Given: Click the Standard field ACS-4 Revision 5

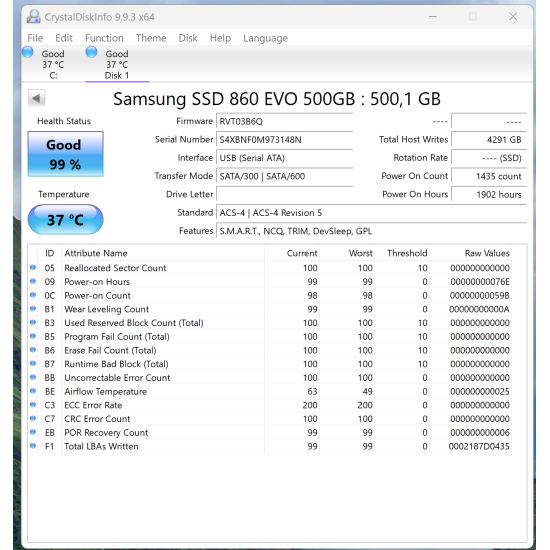Looking at the screenshot, I should click(x=371, y=213).
